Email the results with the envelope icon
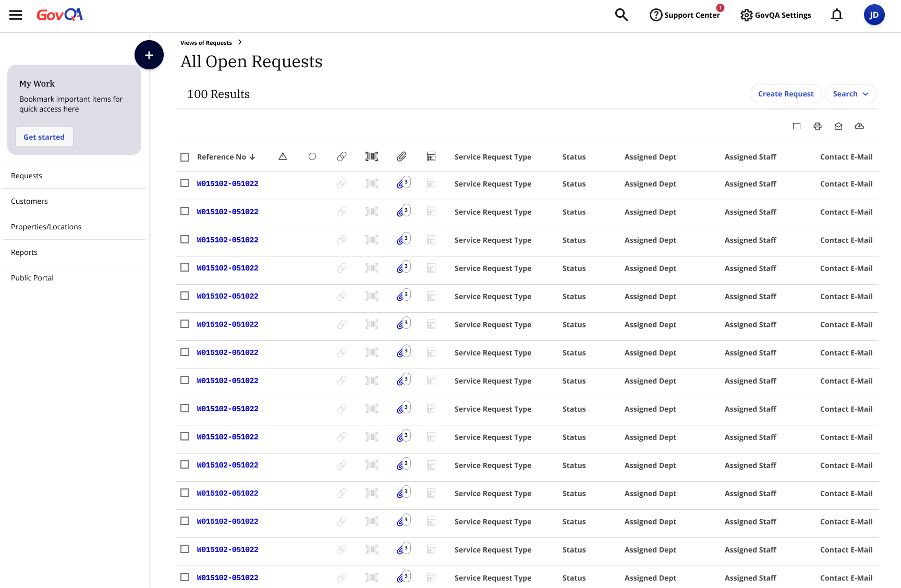 point(838,126)
